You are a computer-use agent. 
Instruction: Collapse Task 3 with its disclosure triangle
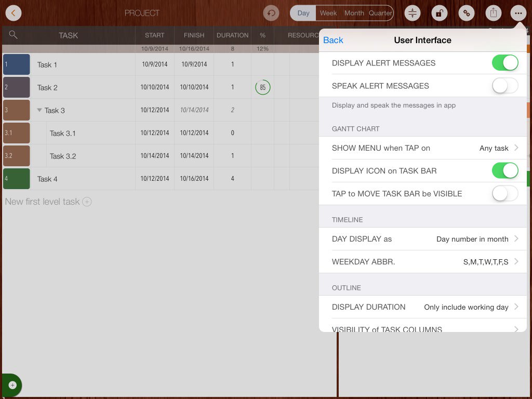39,110
